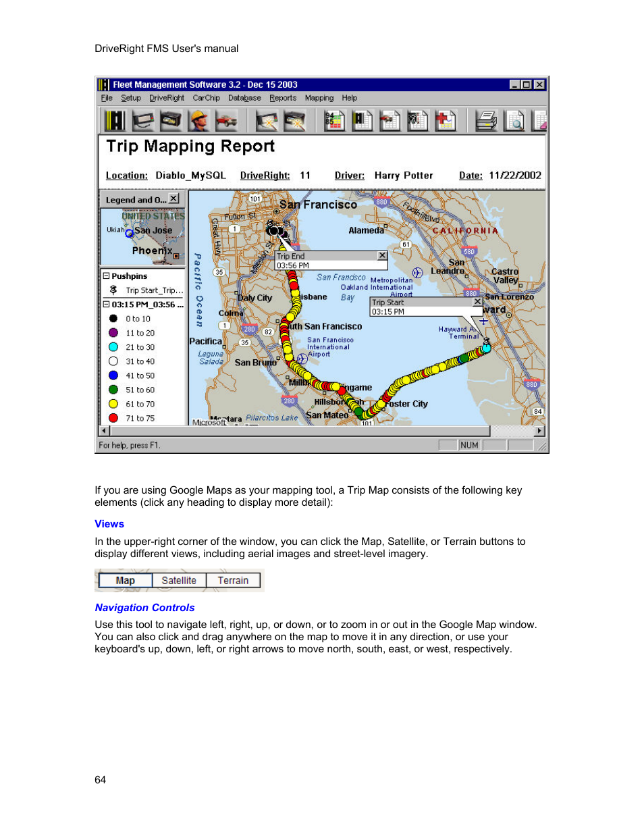Open the driver with hard hat icon

point(198,120)
